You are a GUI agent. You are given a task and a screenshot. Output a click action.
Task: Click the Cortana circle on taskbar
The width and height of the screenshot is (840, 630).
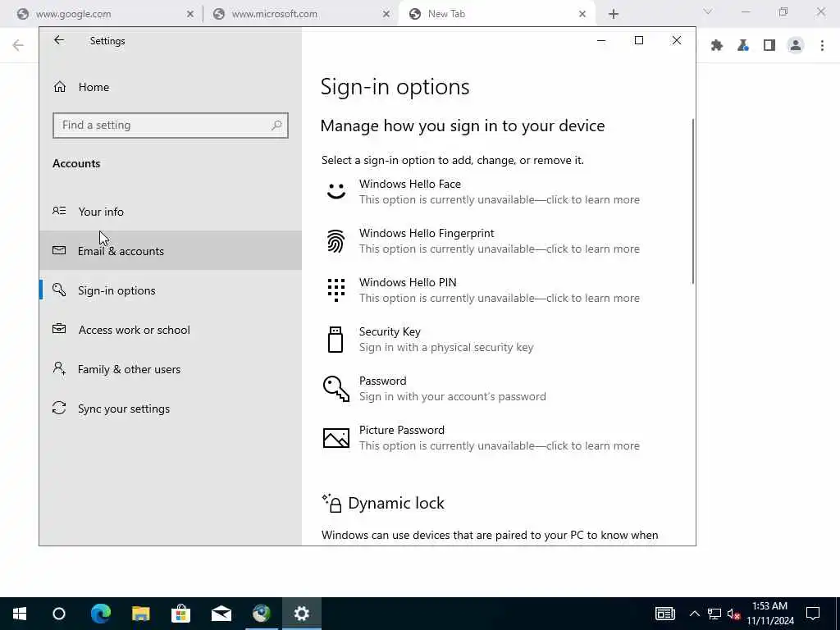point(59,614)
